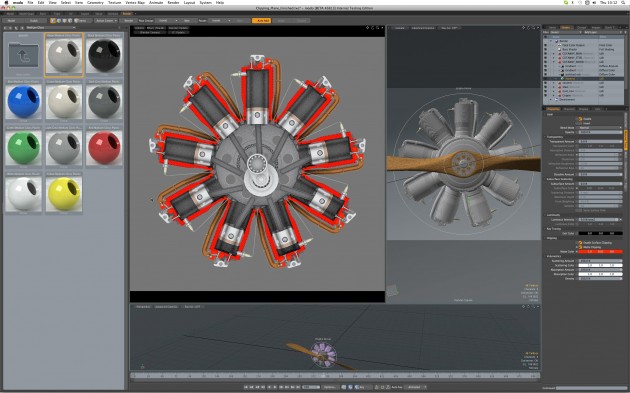Screen dimensions: 630x393
Task: Open the Vertex Map menu
Action: pos(135,2)
